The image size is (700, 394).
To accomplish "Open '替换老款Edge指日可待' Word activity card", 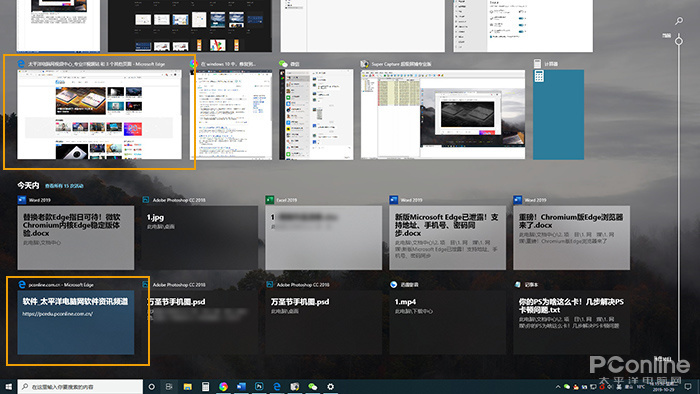I will 75,237.
